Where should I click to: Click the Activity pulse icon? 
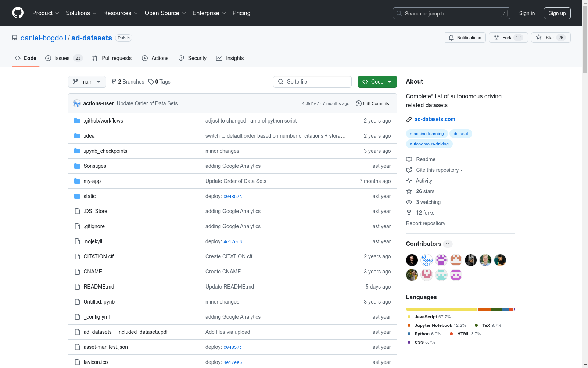pyautogui.click(x=409, y=181)
